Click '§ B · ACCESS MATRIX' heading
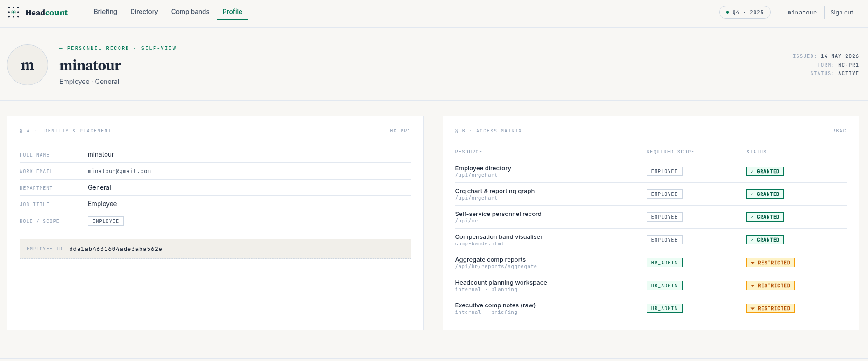Viewport: 868px width, 361px height. (x=488, y=131)
